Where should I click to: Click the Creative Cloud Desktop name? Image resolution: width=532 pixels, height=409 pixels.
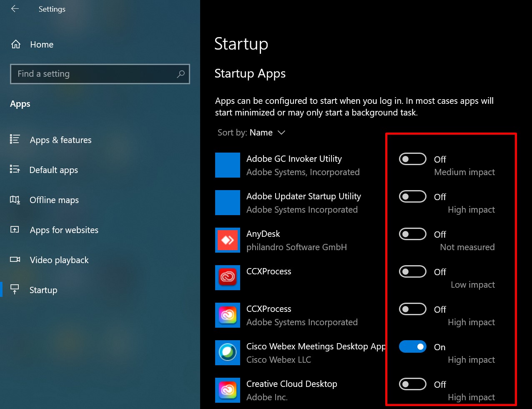click(292, 384)
